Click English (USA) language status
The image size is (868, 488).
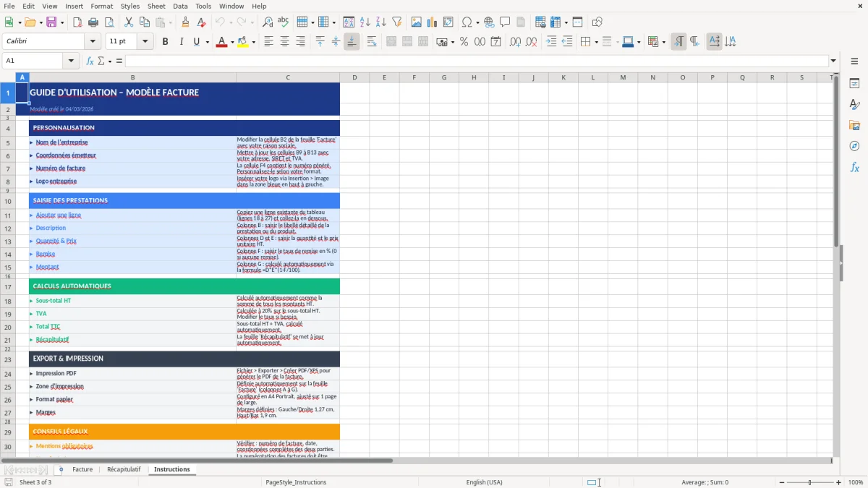[484, 482]
